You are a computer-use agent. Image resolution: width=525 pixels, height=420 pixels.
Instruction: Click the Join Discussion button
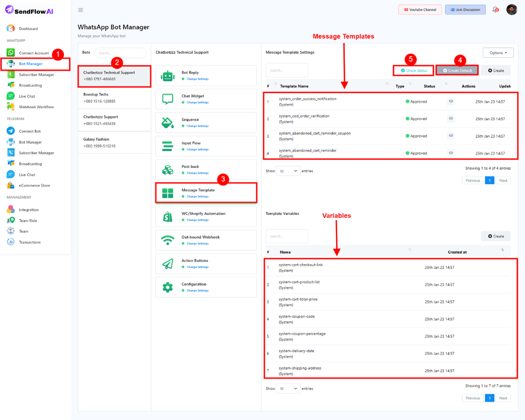465,10
